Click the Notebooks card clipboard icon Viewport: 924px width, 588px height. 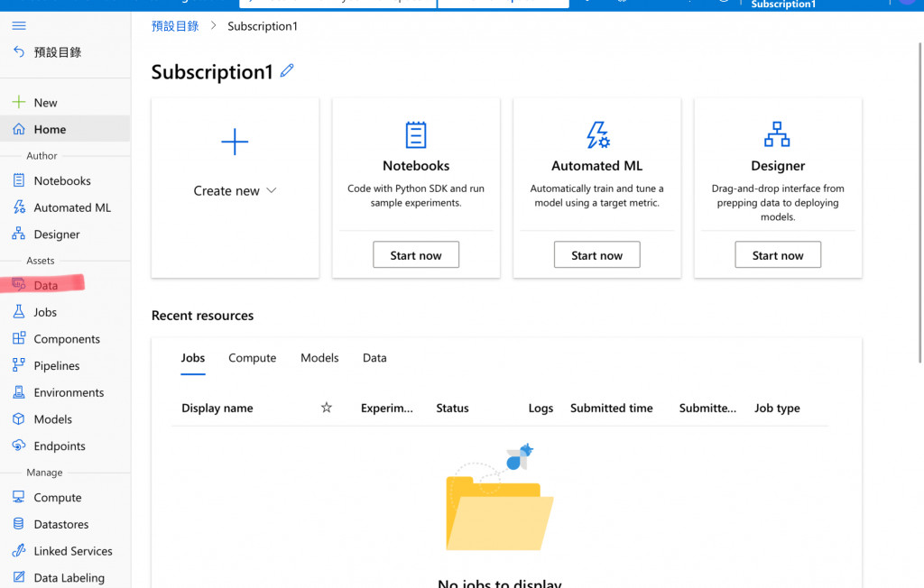pyautogui.click(x=416, y=135)
